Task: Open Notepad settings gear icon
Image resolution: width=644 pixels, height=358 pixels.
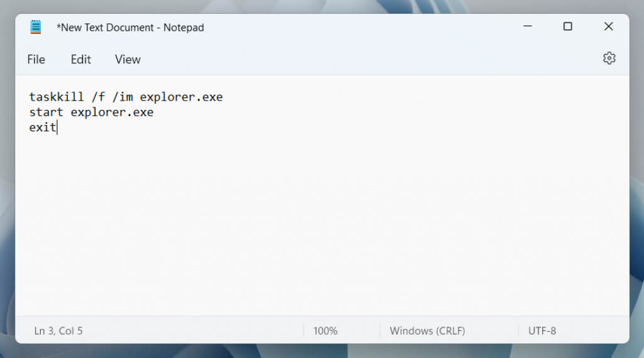Action: (x=609, y=58)
